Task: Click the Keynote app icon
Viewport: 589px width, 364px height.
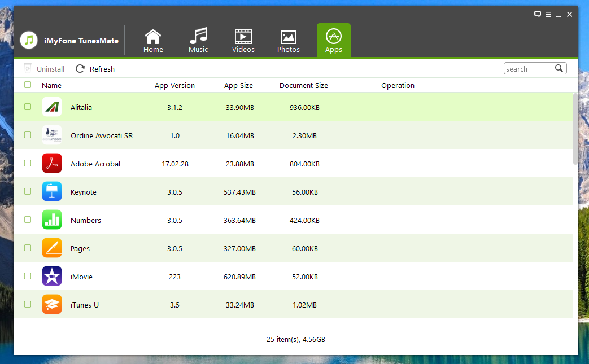Action: point(52,191)
